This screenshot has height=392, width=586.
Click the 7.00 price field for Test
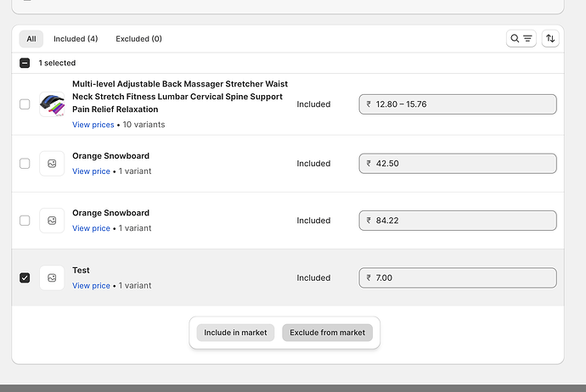click(458, 277)
